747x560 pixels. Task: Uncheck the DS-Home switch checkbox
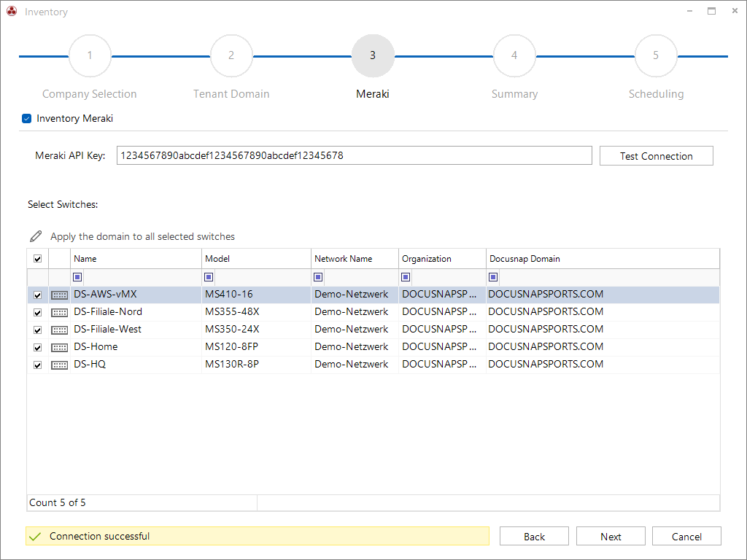coord(38,348)
